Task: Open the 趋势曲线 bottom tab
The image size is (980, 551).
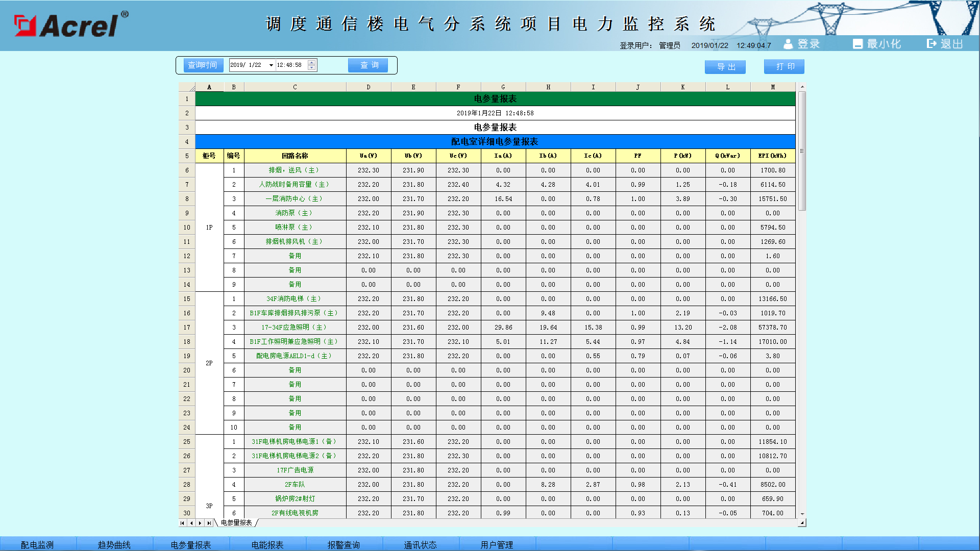Action: 114,544
